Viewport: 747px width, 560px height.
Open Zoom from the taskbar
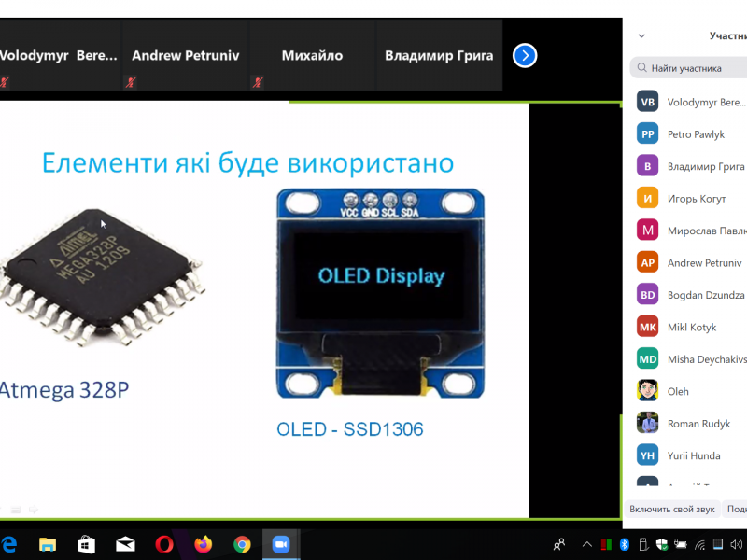pos(280,544)
